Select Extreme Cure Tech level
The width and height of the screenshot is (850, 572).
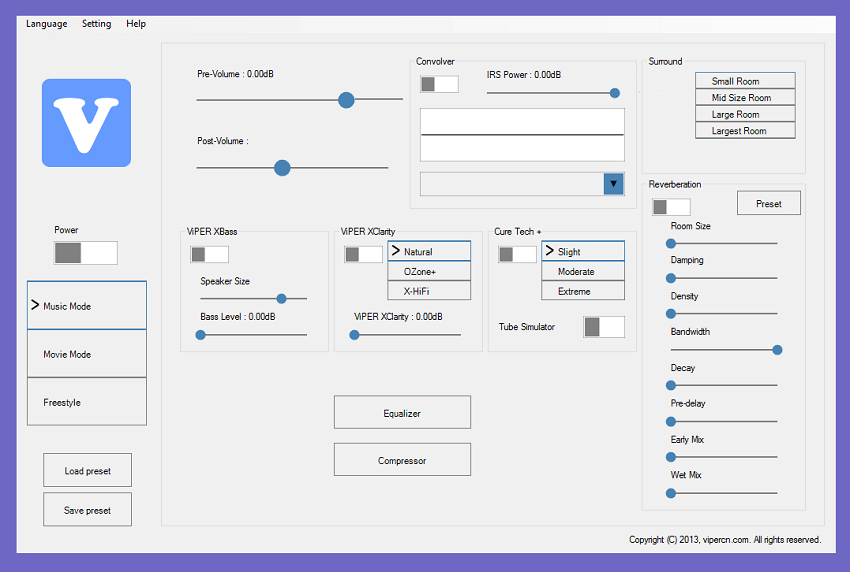pyautogui.click(x=583, y=291)
